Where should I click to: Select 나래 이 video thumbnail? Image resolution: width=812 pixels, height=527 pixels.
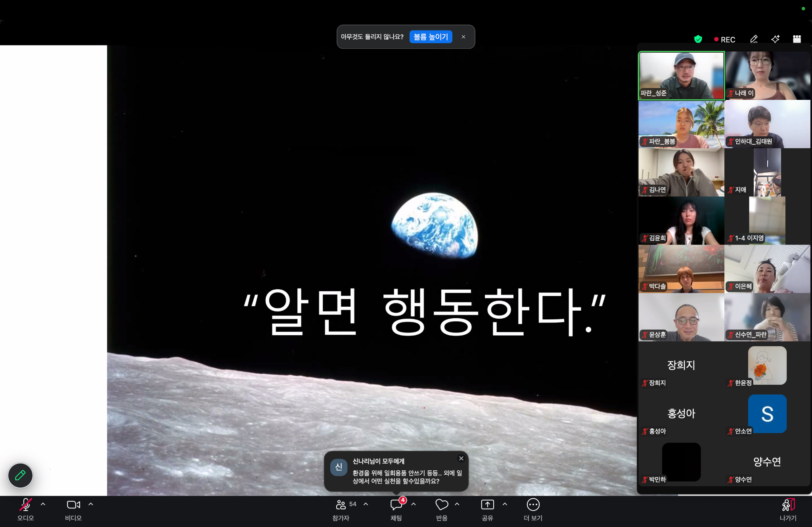pos(768,76)
